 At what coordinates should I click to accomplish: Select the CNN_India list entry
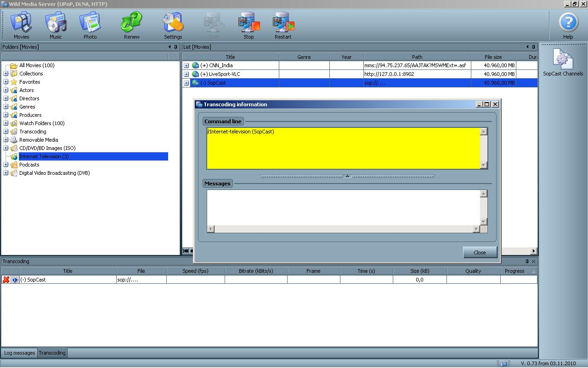click(220, 65)
